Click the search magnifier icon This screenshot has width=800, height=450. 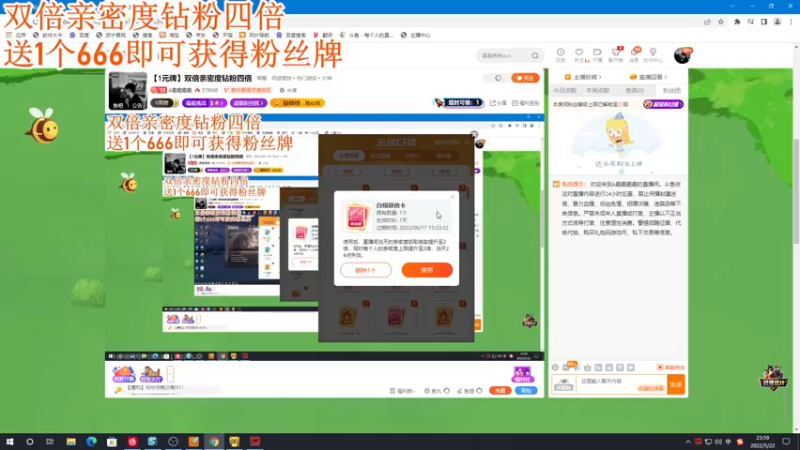(535, 56)
